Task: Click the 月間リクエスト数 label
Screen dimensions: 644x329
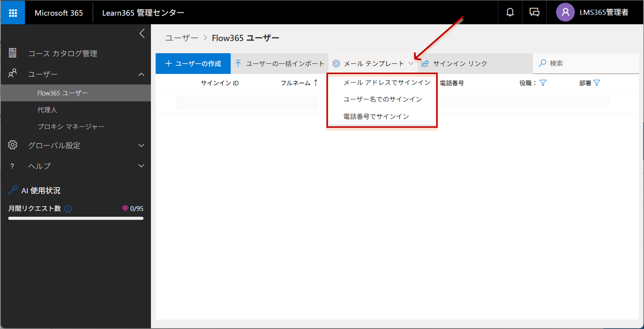Action: click(x=34, y=208)
